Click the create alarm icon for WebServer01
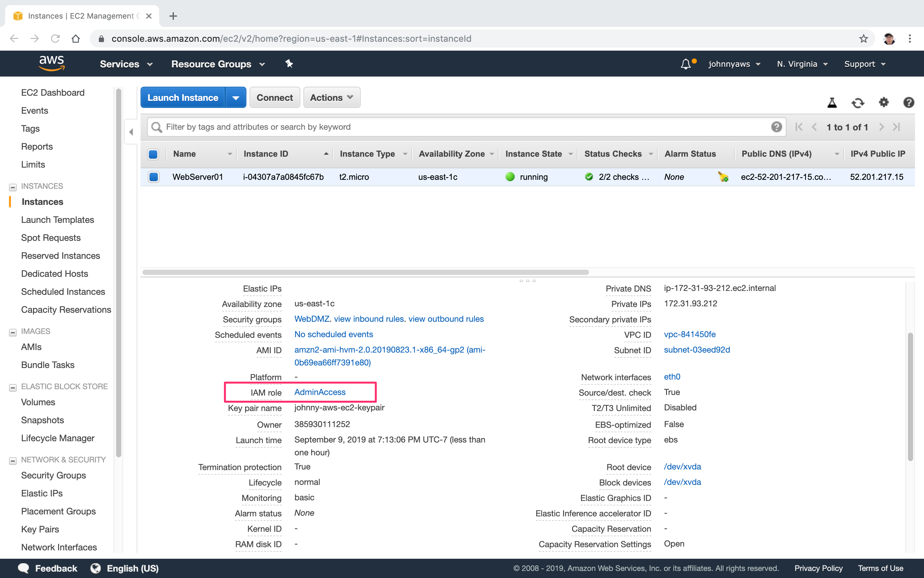The width and height of the screenshot is (924, 578). 723,177
